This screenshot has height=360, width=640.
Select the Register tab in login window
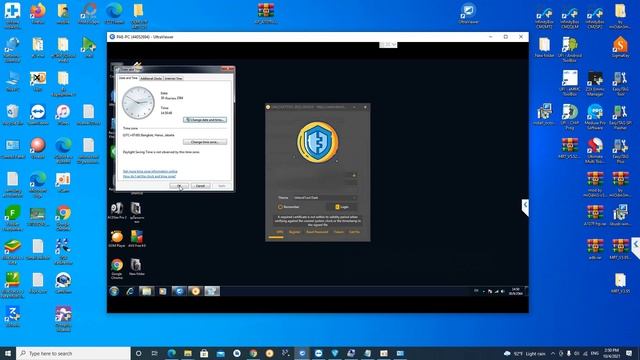click(x=294, y=232)
